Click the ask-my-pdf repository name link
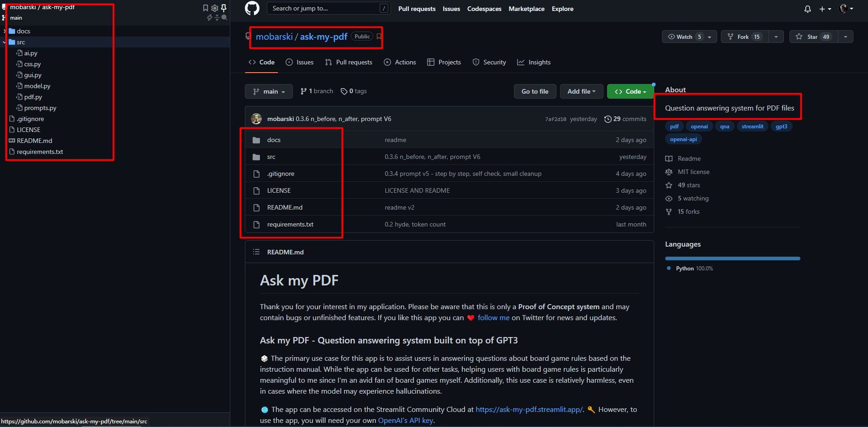Image resolution: width=868 pixels, height=427 pixels. [323, 37]
